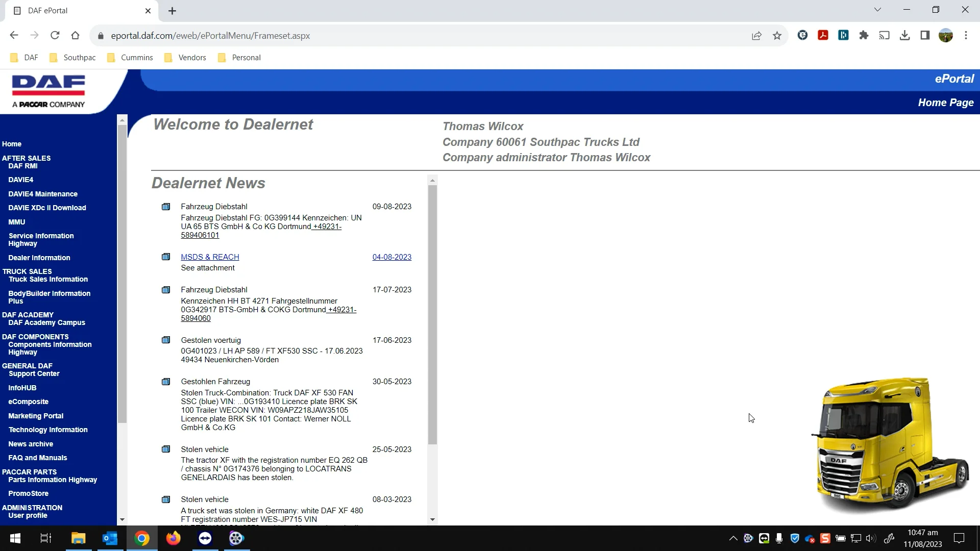Open Chrome downloads icon in toolbar

pyautogui.click(x=904, y=36)
